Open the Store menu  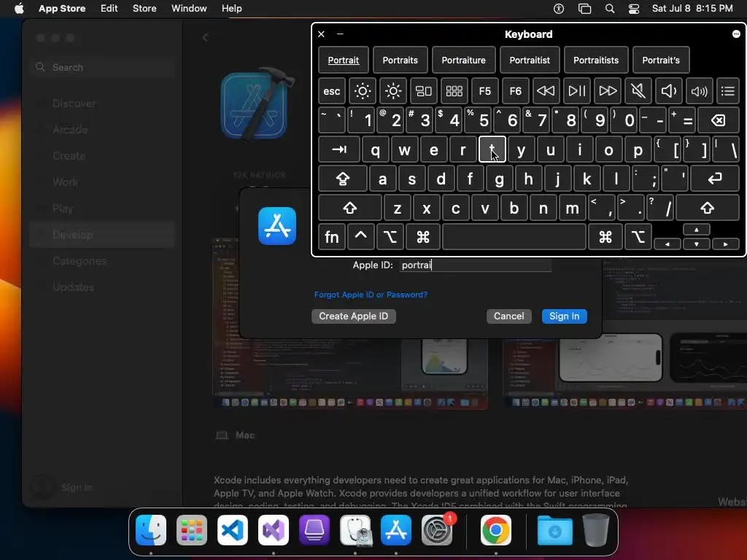(144, 9)
